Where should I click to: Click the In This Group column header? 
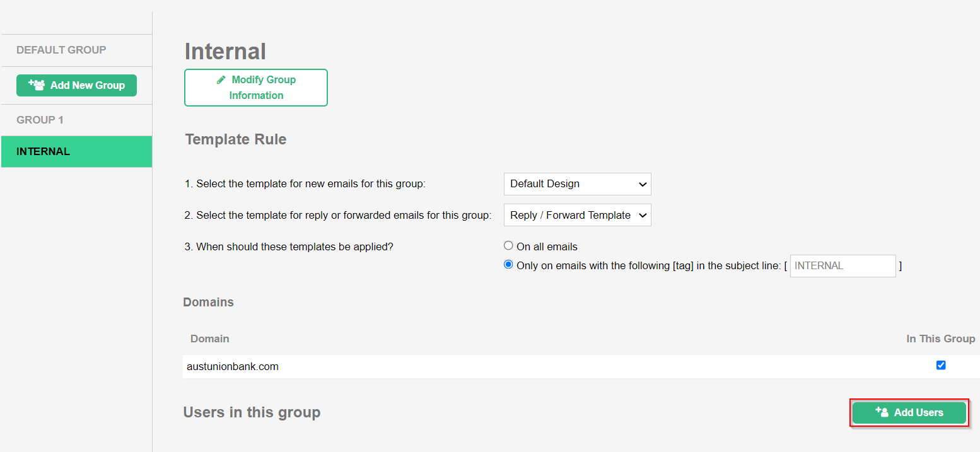click(x=940, y=339)
